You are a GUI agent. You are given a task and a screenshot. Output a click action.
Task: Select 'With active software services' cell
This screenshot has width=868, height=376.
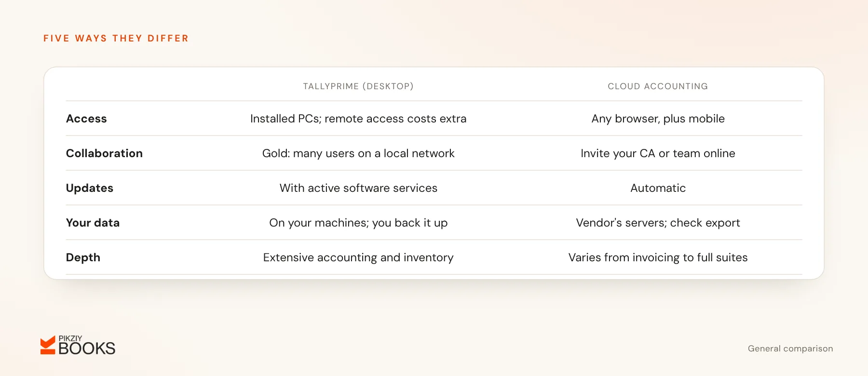tap(358, 188)
